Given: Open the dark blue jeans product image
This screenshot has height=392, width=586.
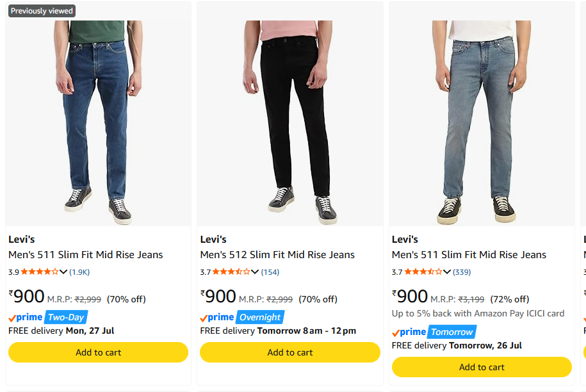Looking at the screenshot, I should pyautogui.click(x=98, y=122).
